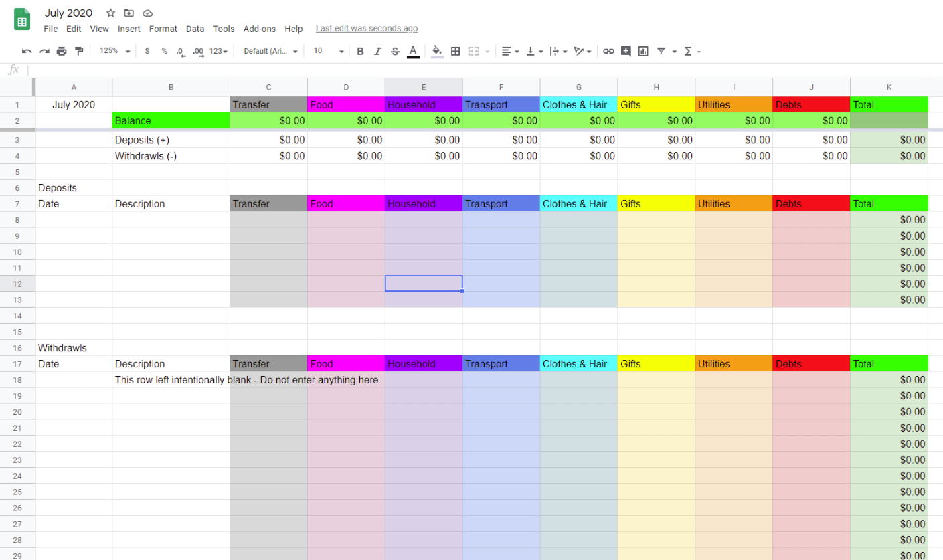Format as currency with the dollar icon
943x560 pixels.
point(147,51)
